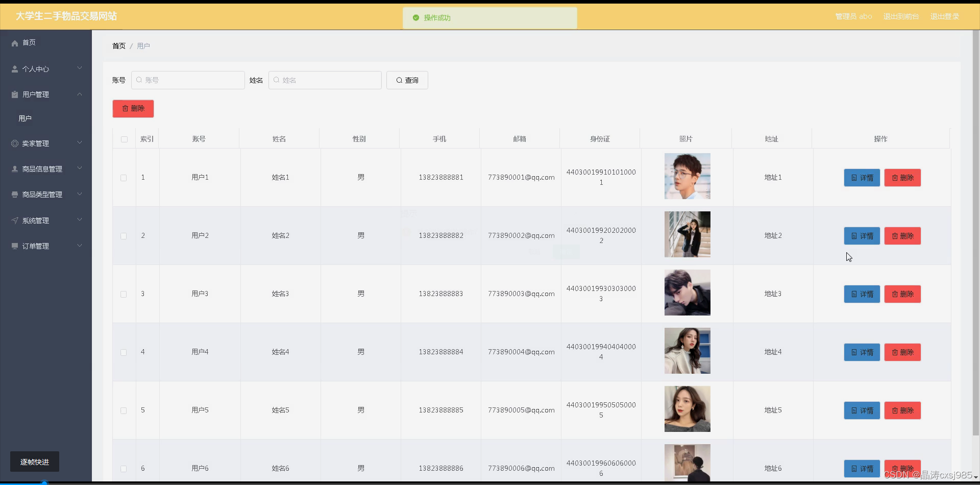The image size is (980, 485).
Task: Click 退出到前台 in top bar
Action: (901, 16)
